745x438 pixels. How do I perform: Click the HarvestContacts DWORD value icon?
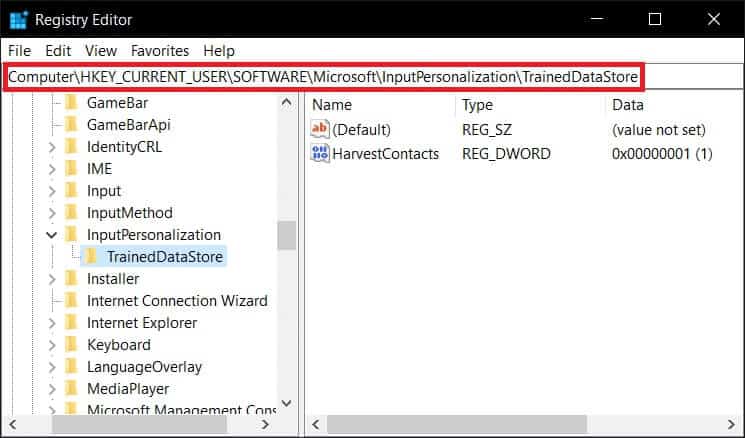pos(320,153)
